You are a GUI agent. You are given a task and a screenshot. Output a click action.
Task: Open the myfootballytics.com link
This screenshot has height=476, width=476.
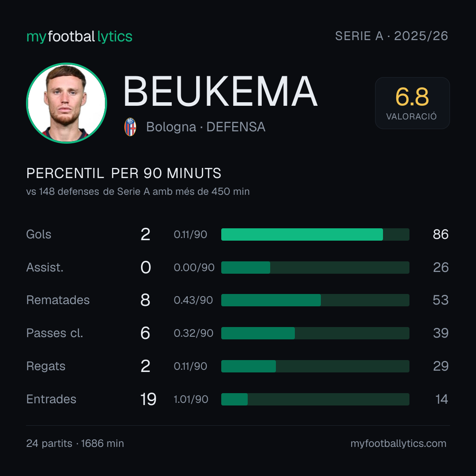(398, 443)
